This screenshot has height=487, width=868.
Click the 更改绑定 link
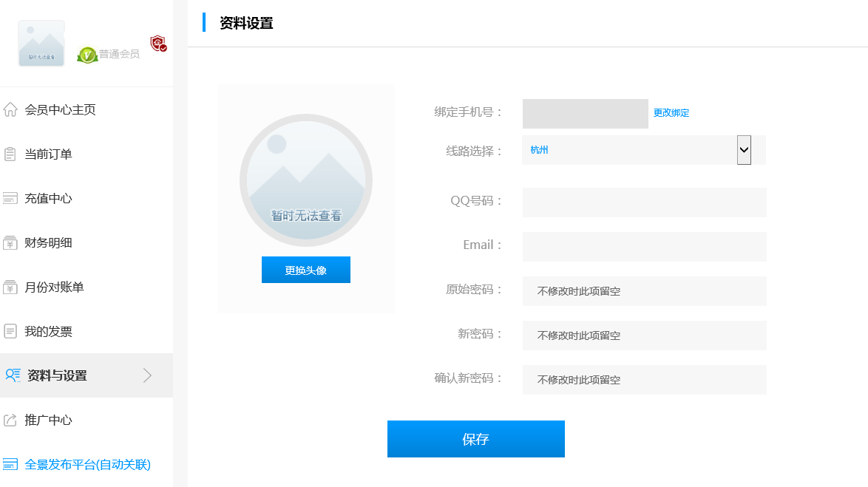pyautogui.click(x=671, y=113)
